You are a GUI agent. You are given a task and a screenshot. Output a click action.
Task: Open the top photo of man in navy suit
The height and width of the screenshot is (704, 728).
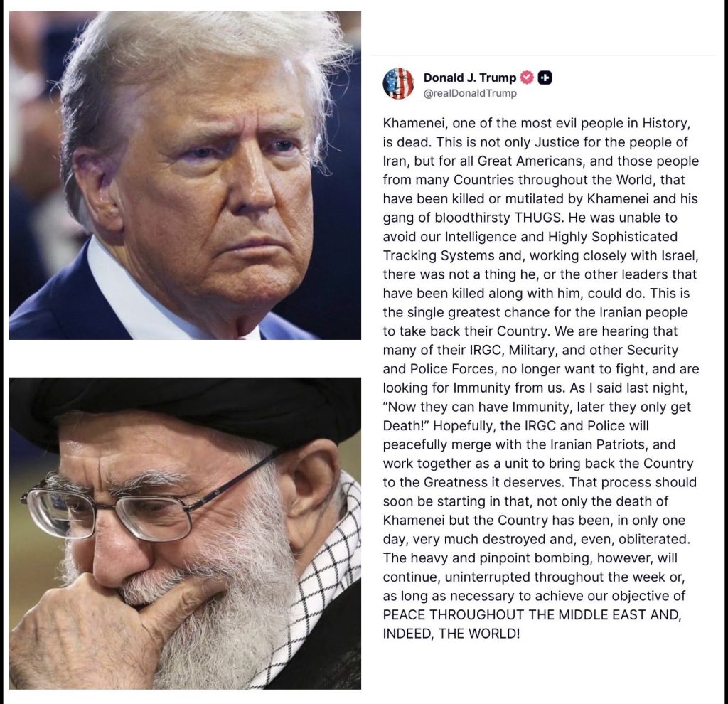pos(185,176)
